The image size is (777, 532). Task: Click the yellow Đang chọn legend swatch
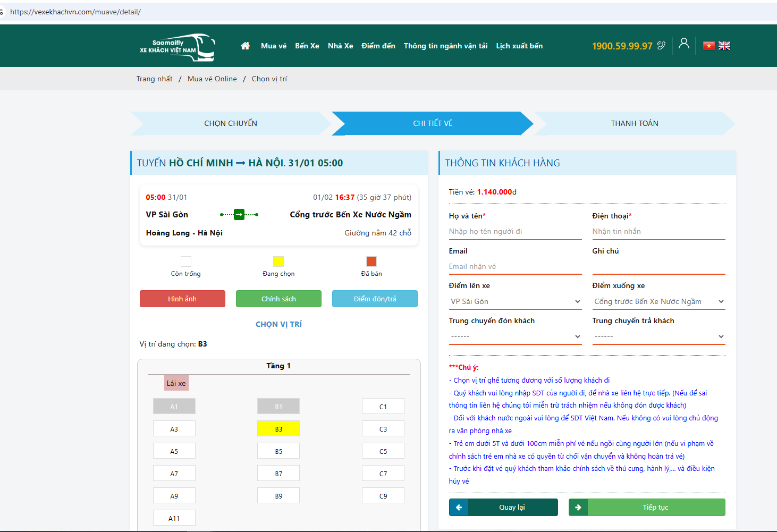[278, 261]
